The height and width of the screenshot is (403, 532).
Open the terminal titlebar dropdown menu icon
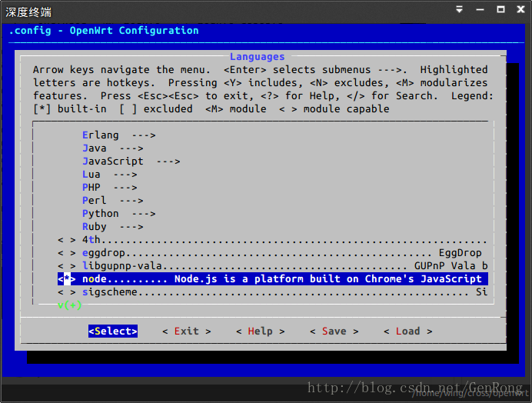click(x=459, y=9)
